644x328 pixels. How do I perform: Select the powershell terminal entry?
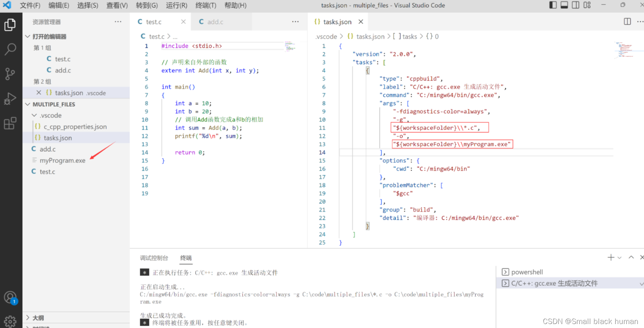point(527,272)
